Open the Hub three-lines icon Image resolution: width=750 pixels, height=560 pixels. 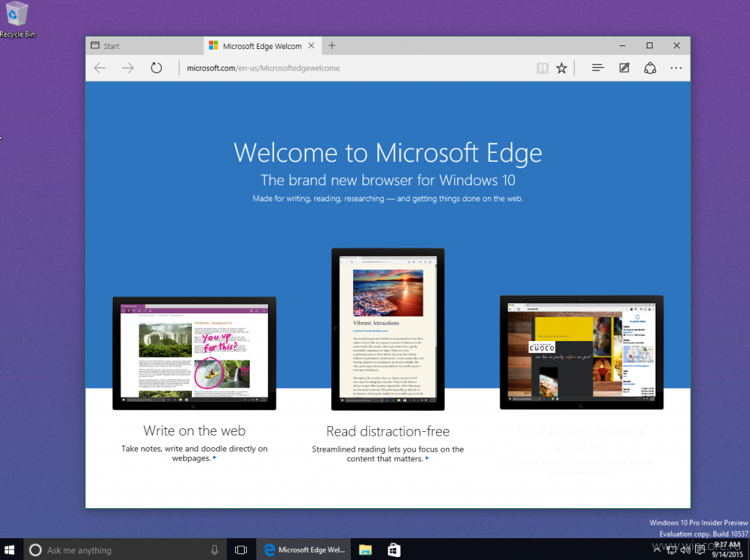[x=598, y=68]
